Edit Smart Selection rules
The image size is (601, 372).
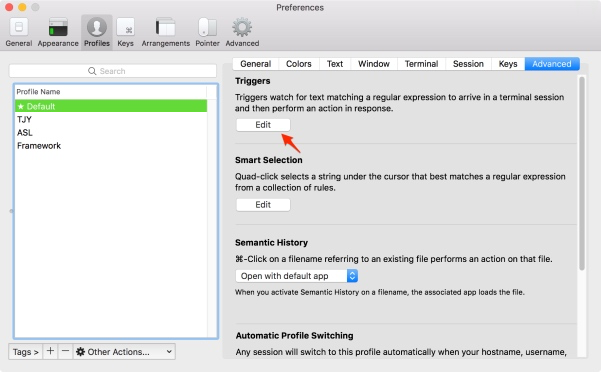click(x=263, y=205)
